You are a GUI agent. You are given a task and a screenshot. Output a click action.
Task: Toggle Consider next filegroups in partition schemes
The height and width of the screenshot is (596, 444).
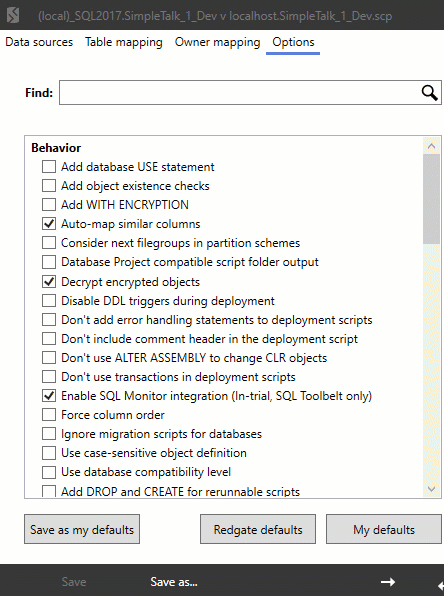[49, 243]
